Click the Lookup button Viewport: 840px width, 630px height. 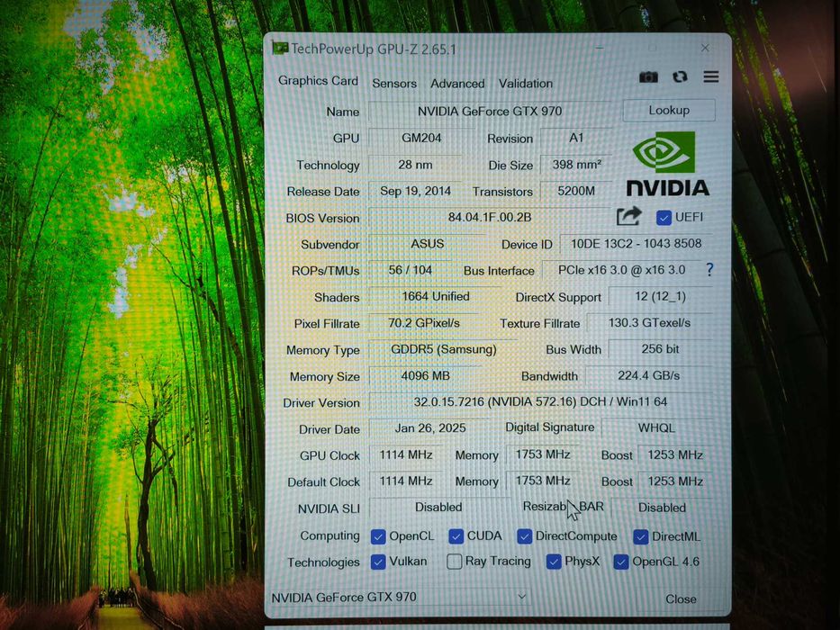click(669, 111)
